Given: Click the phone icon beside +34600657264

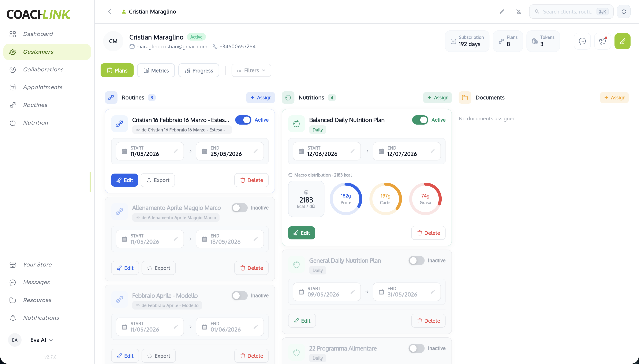Looking at the screenshot, I should [215, 46].
